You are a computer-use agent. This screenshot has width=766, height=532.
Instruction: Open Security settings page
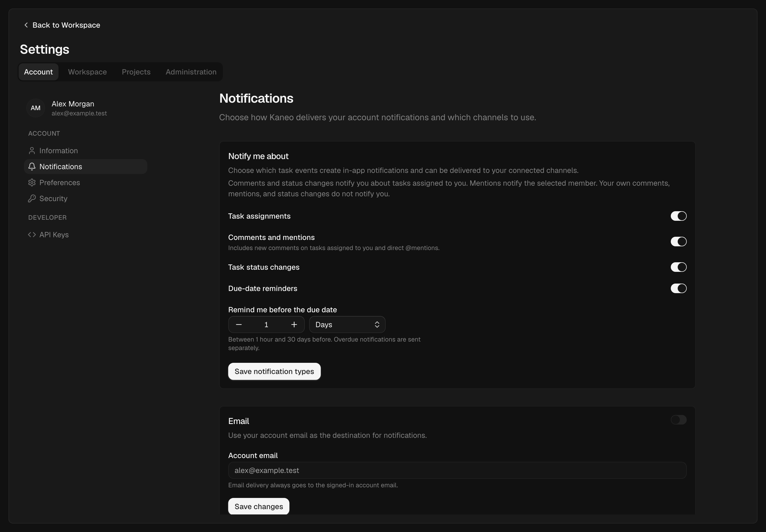coord(86,199)
